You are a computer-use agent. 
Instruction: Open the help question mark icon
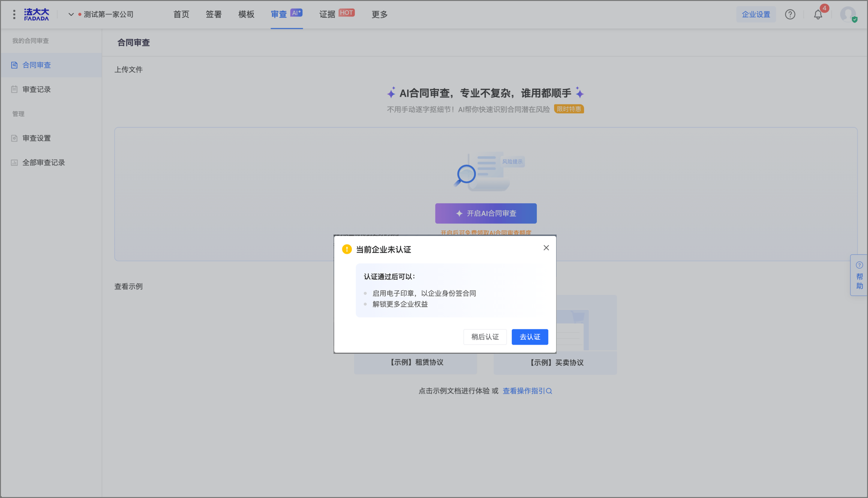pos(790,14)
